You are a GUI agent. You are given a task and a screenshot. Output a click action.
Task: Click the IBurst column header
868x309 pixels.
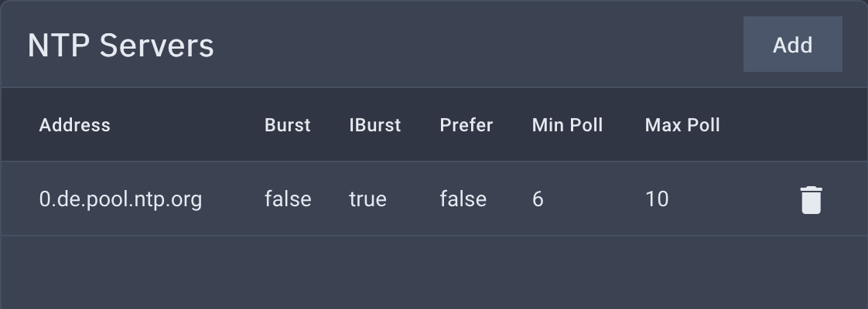point(374,125)
